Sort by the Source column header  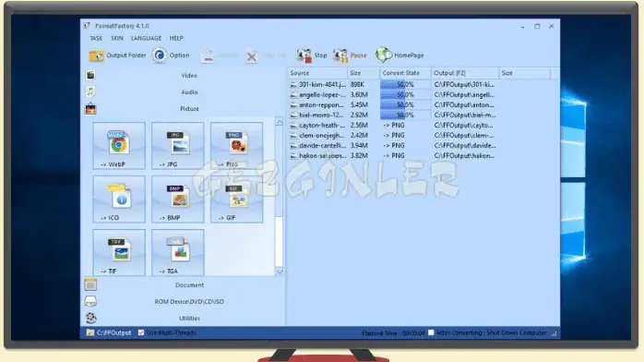pos(317,73)
